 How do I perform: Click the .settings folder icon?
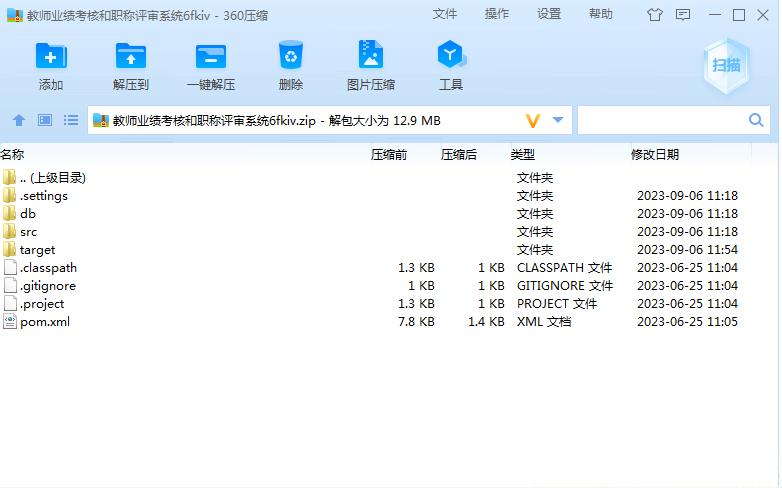point(9,196)
